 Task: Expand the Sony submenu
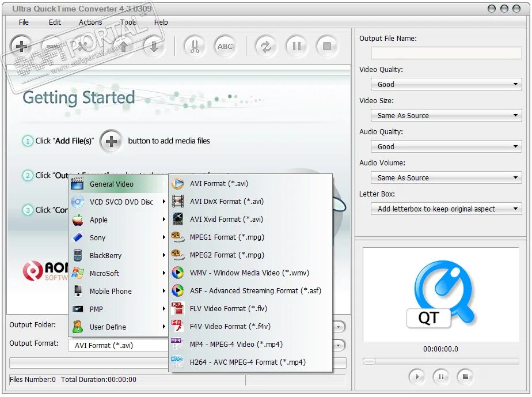(119, 237)
